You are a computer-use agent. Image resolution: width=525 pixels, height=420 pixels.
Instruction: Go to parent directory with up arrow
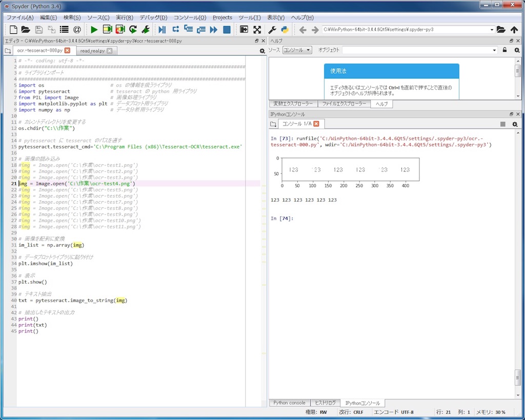pos(514,30)
